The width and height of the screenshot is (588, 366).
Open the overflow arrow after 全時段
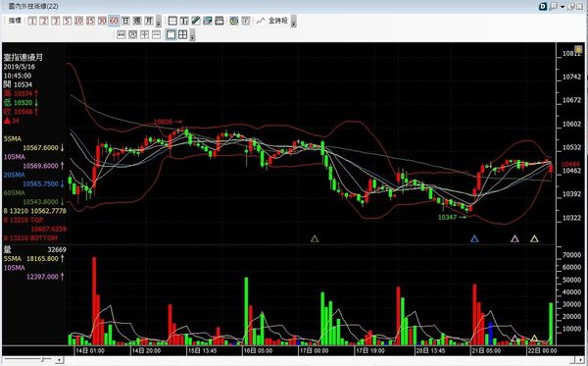pos(294,22)
